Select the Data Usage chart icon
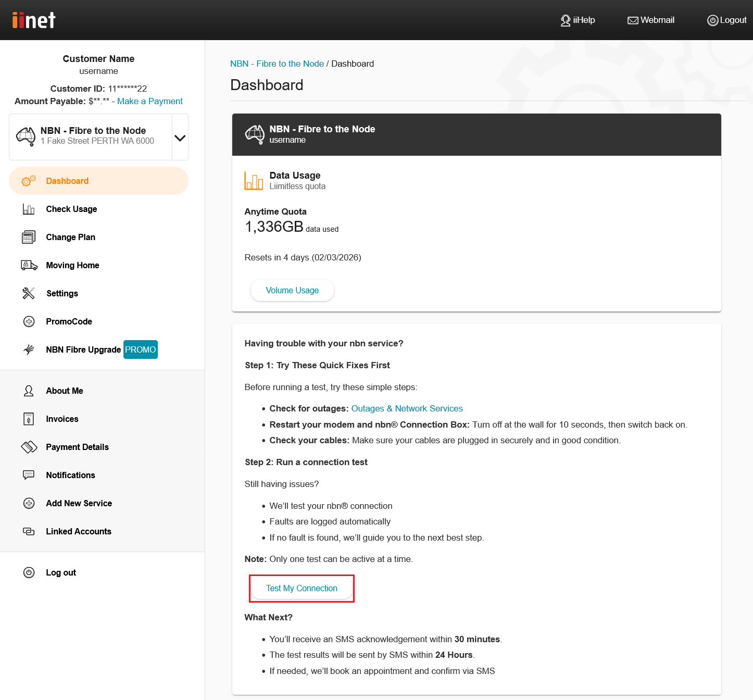 point(254,180)
